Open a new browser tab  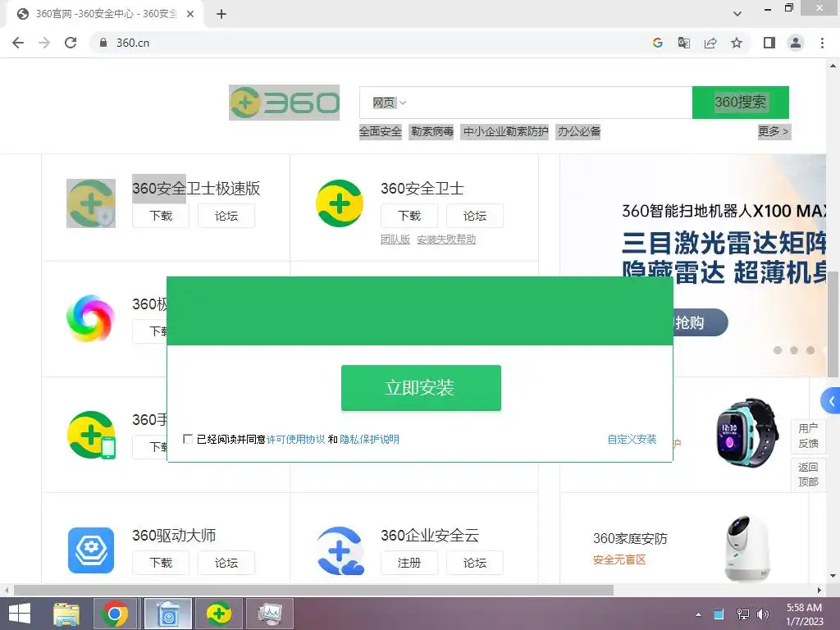(x=221, y=15)
